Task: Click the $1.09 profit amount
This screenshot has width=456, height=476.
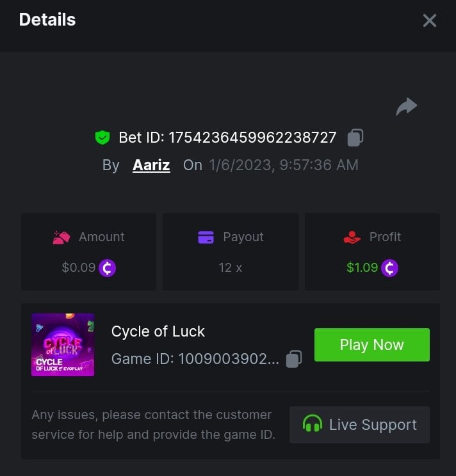Action: [362, 268]
